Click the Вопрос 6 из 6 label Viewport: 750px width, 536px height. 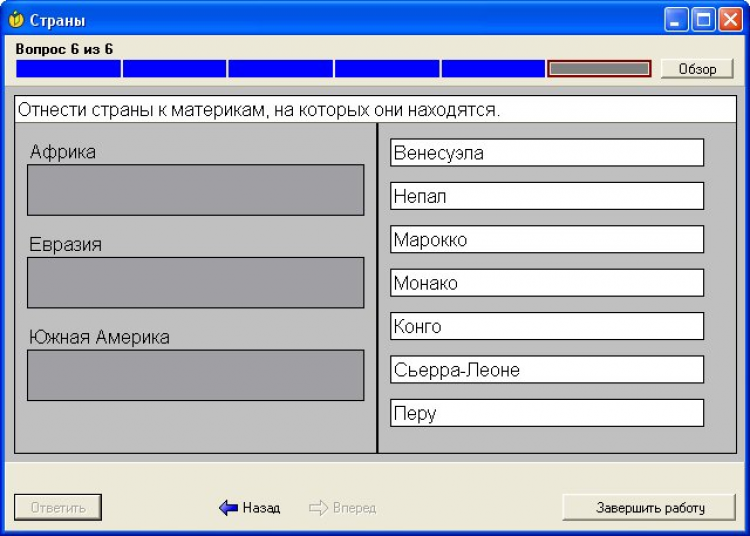64,49
